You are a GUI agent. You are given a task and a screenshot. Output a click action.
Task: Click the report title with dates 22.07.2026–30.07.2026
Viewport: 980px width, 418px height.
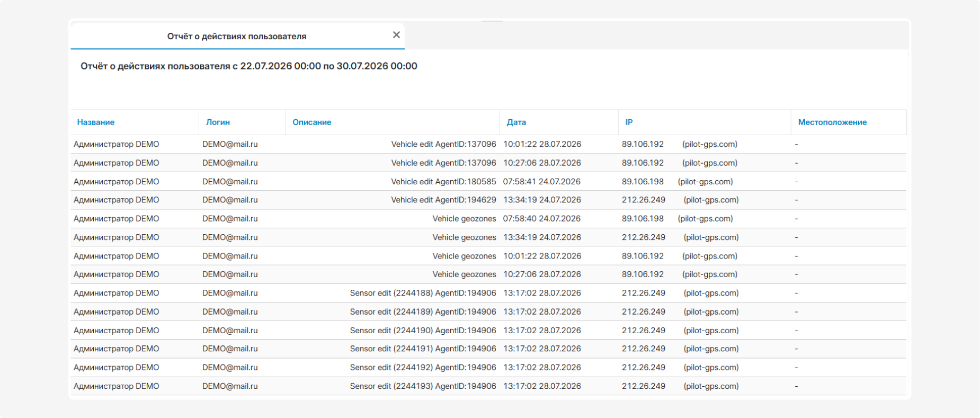[x=249, y=66]
